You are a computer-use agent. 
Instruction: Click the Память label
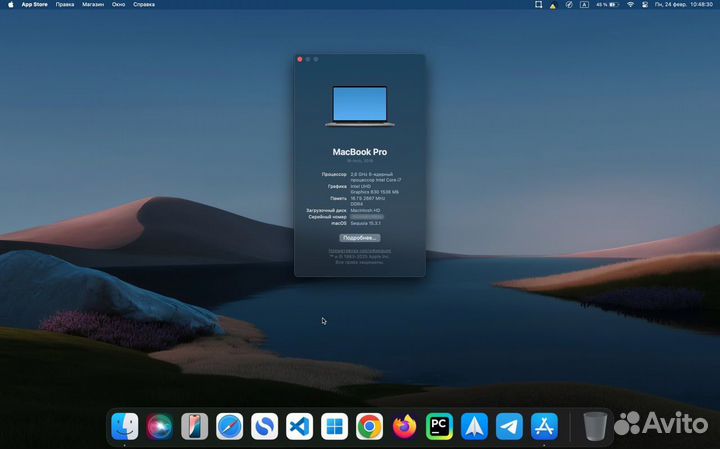click(338, 198)
